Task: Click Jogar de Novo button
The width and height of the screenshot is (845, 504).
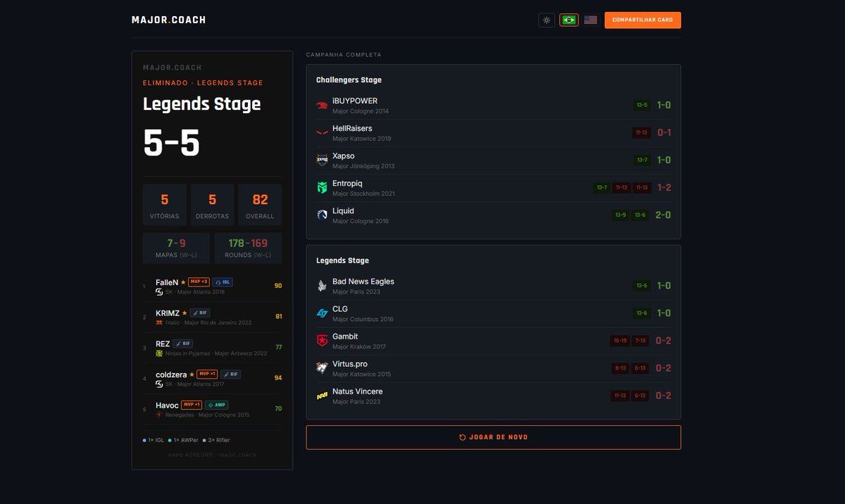Action: pos(493,437)
